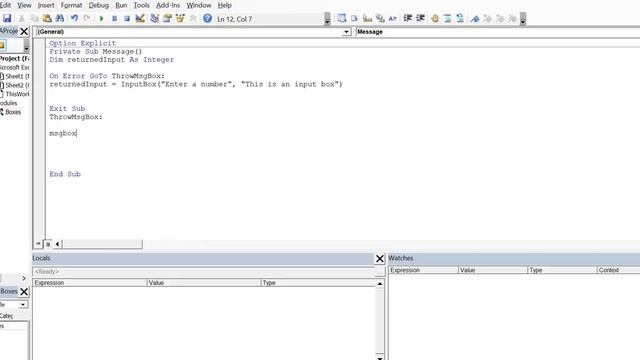The height and width of the screenshot is (360, 640).
Task: Open Edit toolbar options arrow
Action: [x=523, y=19]
